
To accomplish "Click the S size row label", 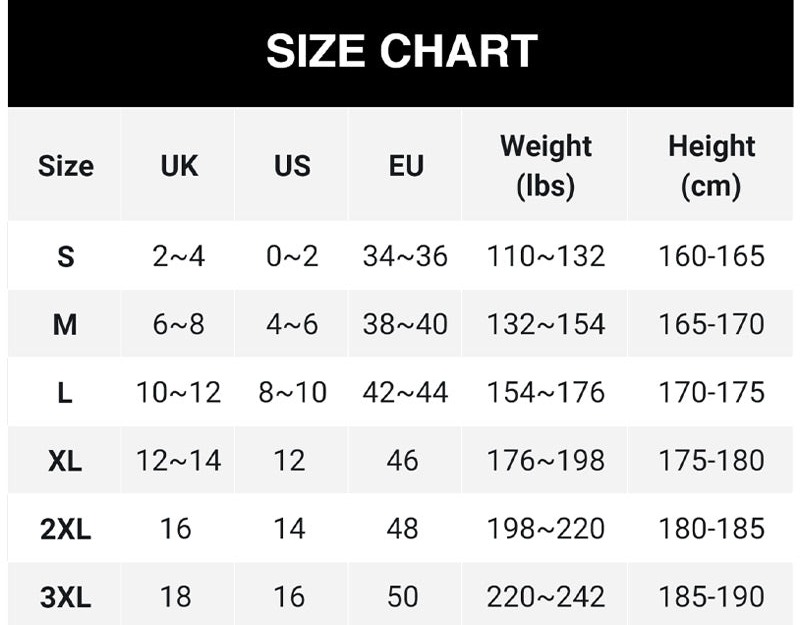I will tap(65, 257).
